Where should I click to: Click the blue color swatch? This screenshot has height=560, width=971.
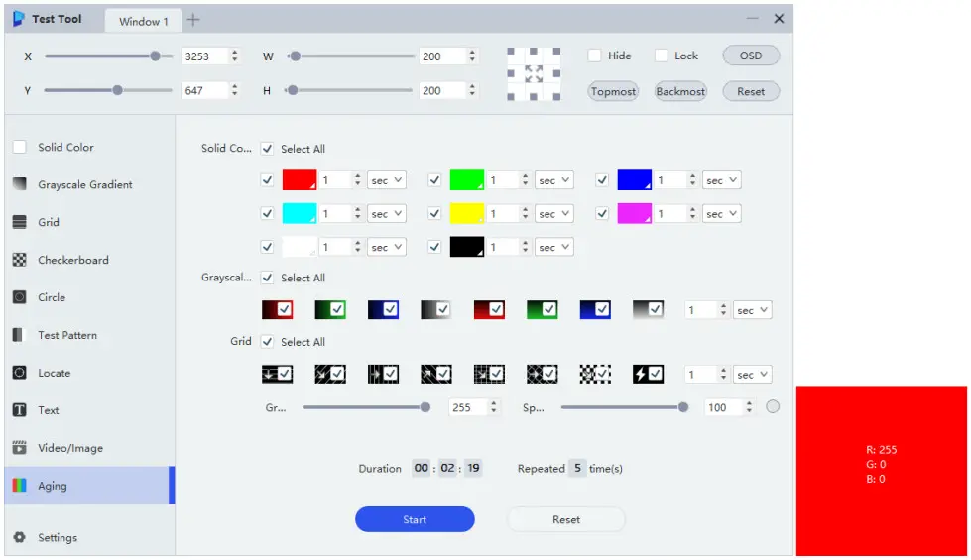pyautogui.click(x=634, y=180)
